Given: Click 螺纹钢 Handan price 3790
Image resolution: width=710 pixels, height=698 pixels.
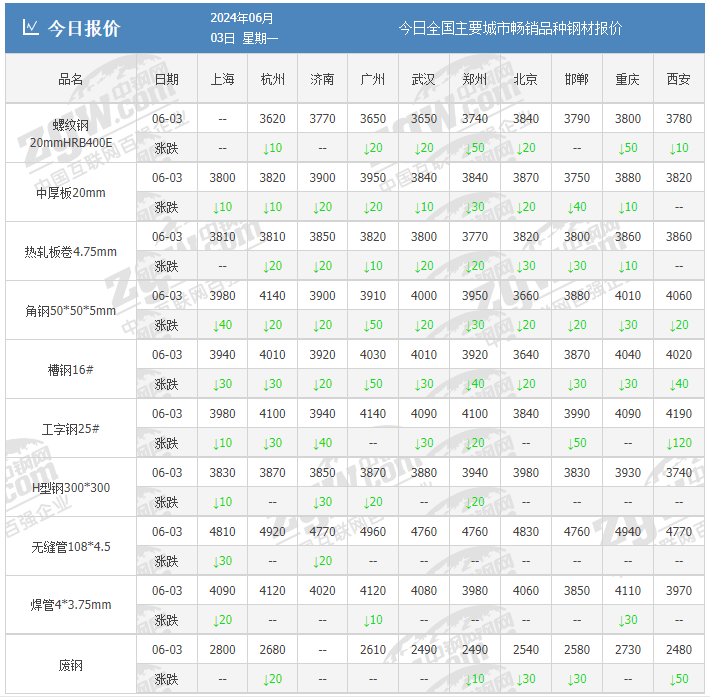Looking at the screenshot, I should click(x=577, y=119).
